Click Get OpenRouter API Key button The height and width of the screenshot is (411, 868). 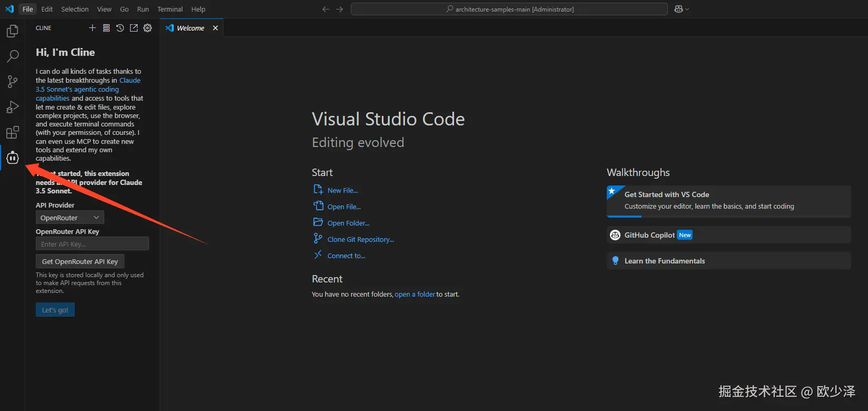point(80,261)
